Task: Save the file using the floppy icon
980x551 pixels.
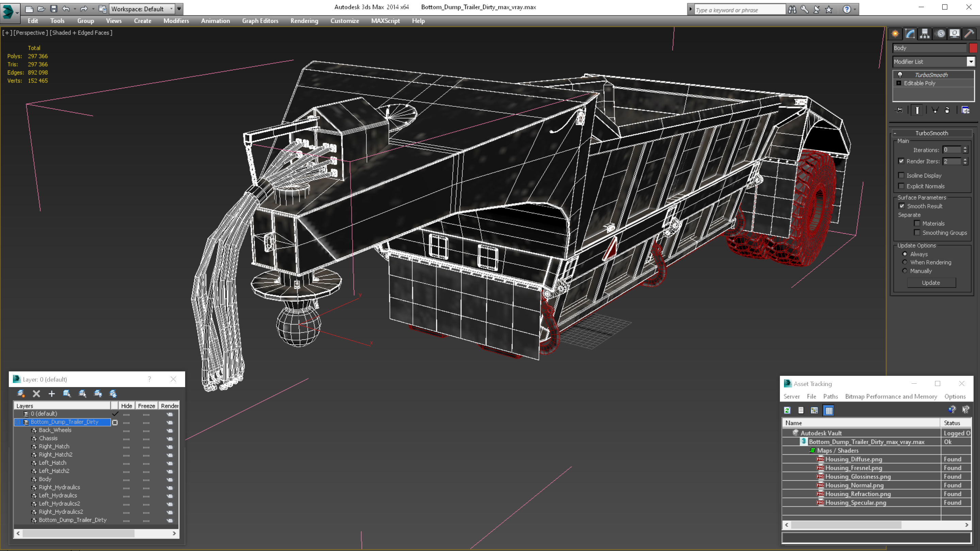Action: point(54,9)
